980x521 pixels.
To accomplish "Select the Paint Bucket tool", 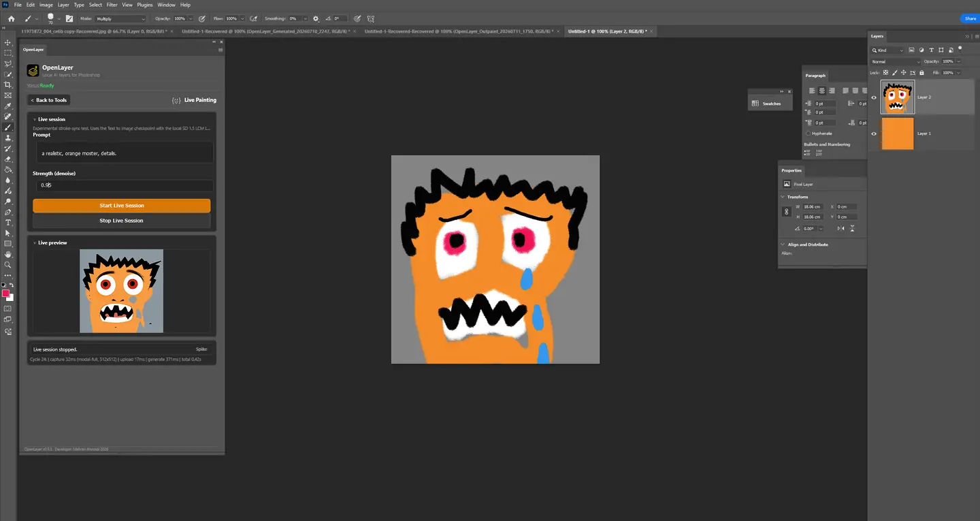I will point(8,170).
